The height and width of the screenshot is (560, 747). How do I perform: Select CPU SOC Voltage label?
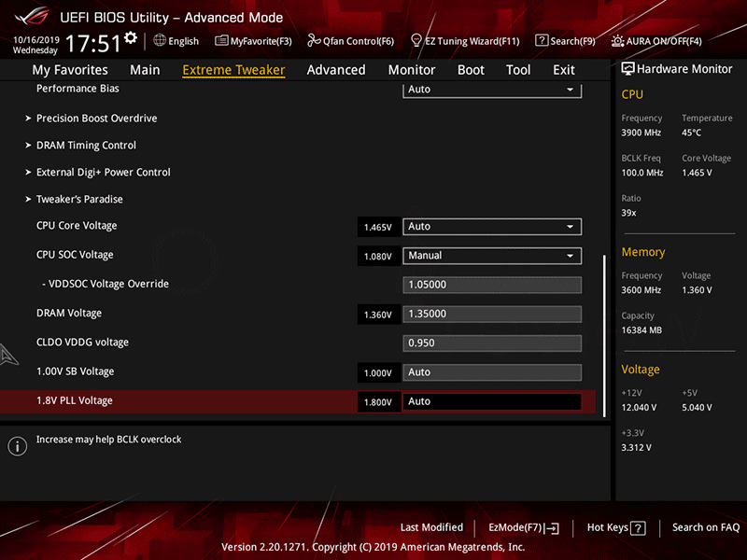pyautogui.click(x=75, y=255)
